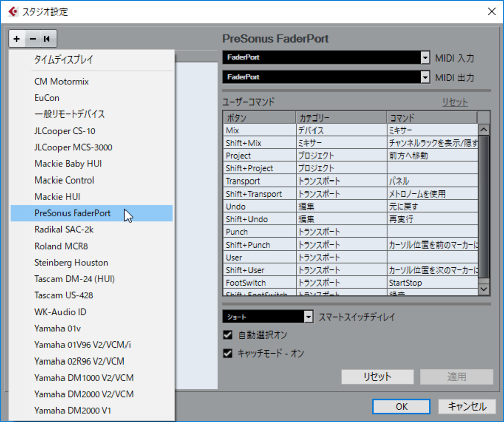Click the Cubase logo in title bar
Image resolution: width=504 pixels, height=422 pixels.
(x=13, y=12)
